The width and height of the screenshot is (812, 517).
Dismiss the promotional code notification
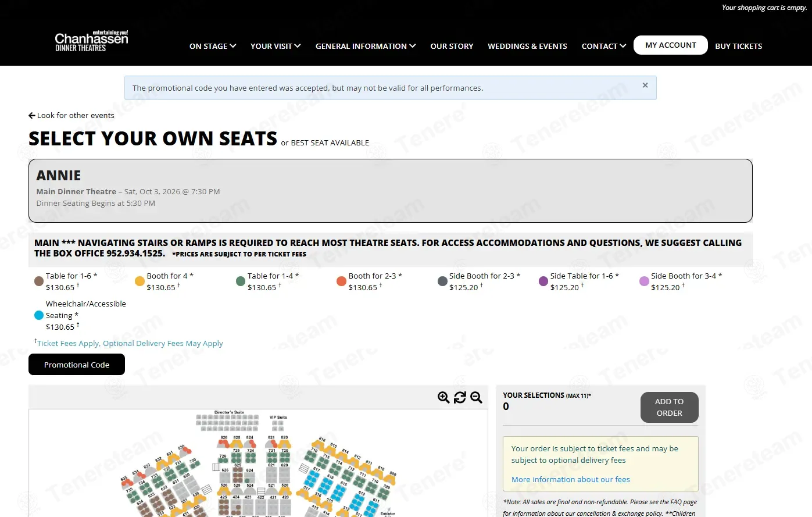(645, 85)
